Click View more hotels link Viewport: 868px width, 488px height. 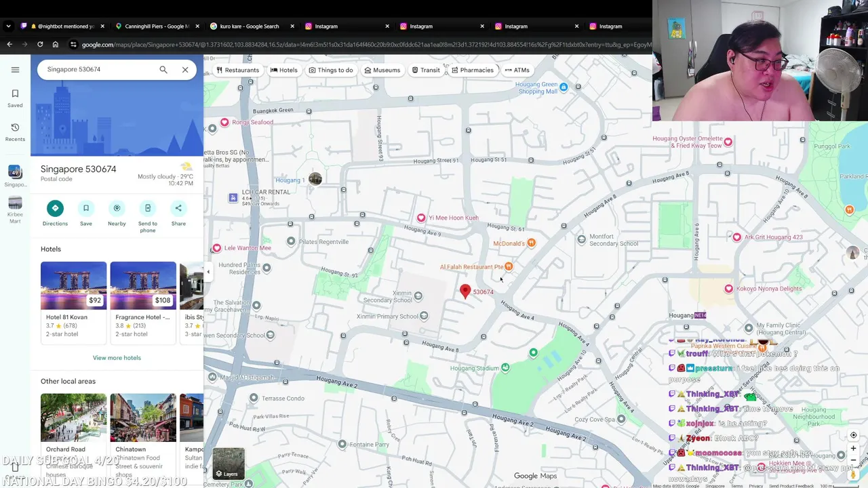(x=117, y=357)
